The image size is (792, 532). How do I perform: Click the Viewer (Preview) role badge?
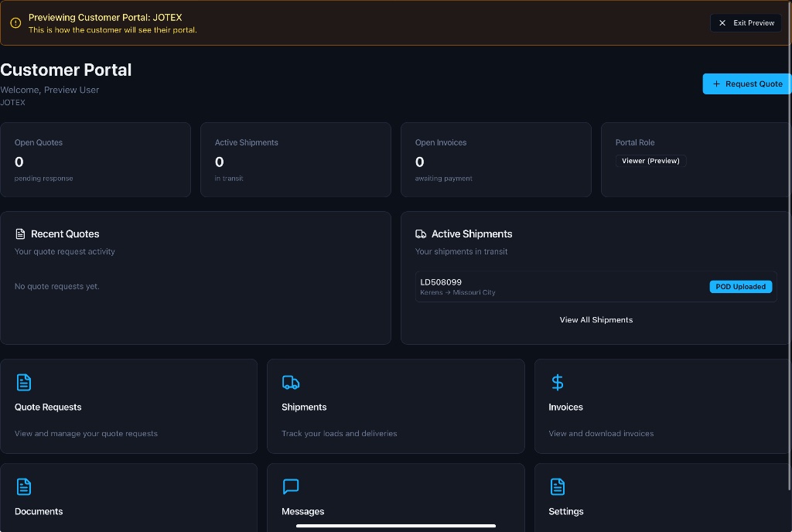pyautogui.click(x=650, y=161)
